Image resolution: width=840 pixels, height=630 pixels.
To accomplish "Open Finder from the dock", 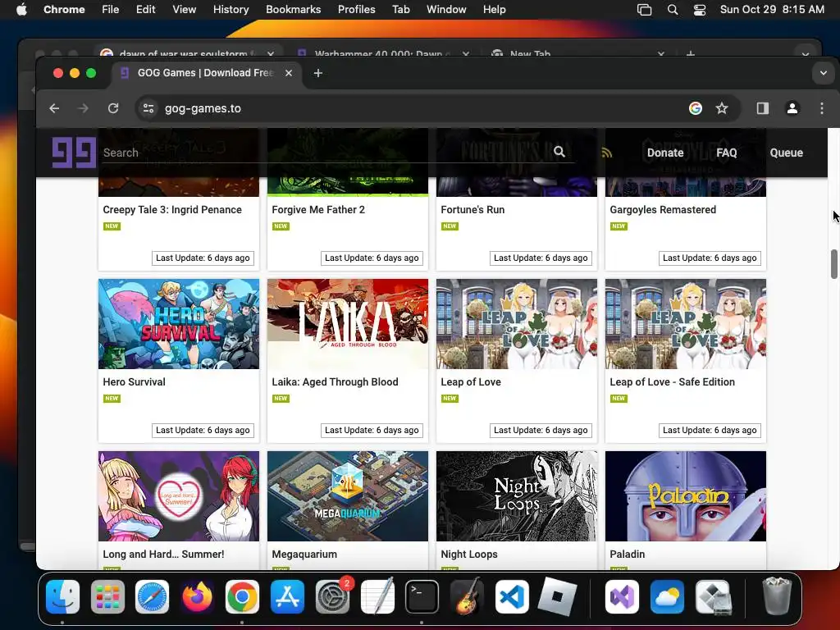I will tap(62, 597).
